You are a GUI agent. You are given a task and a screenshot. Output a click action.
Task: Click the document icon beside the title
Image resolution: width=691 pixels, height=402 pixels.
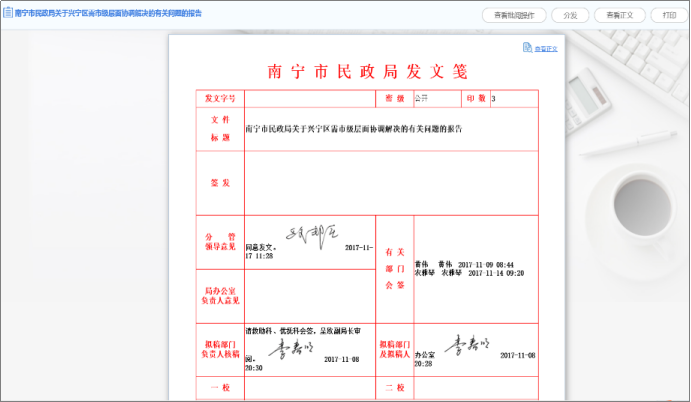click(8, 14)
